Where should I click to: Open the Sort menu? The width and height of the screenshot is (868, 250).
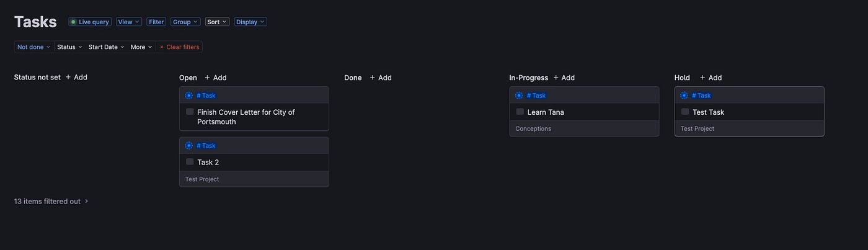pyautogui.click(x=217, y=22)
